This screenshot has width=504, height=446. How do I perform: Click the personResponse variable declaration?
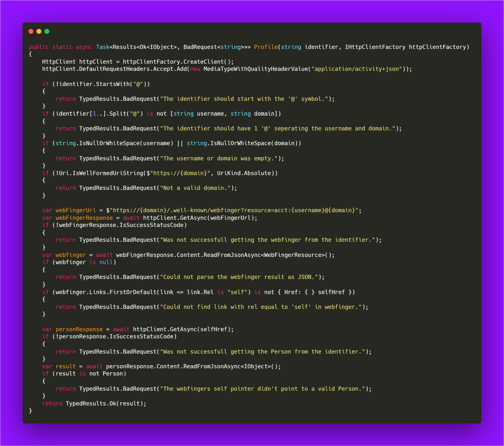(79, 329)
